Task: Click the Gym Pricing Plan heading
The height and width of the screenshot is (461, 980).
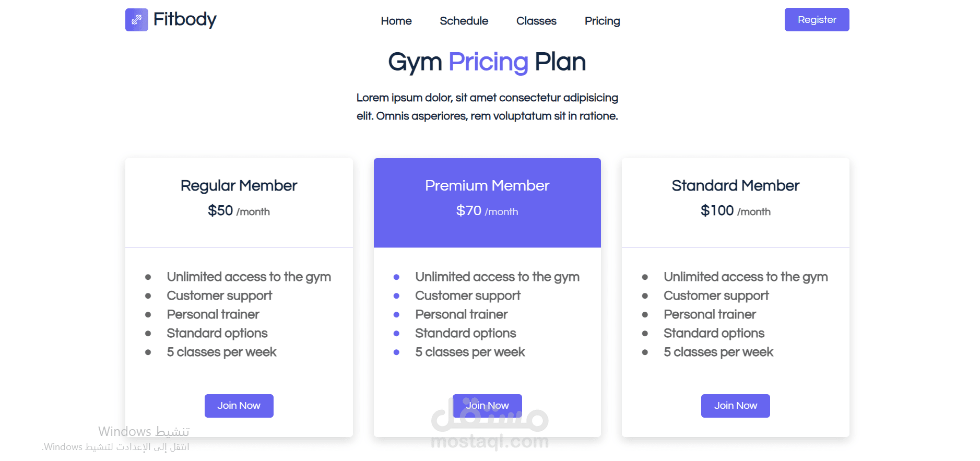Action: tap(487, 62)
